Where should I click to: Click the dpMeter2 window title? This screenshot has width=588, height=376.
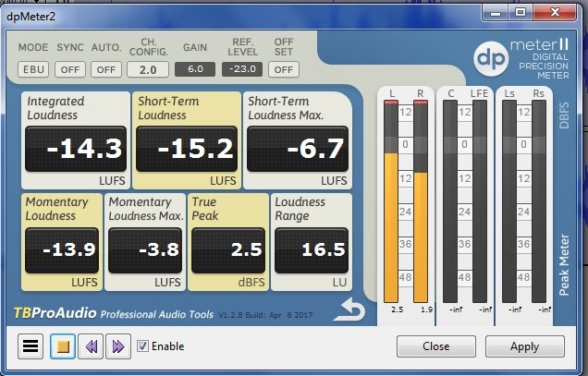31,17
